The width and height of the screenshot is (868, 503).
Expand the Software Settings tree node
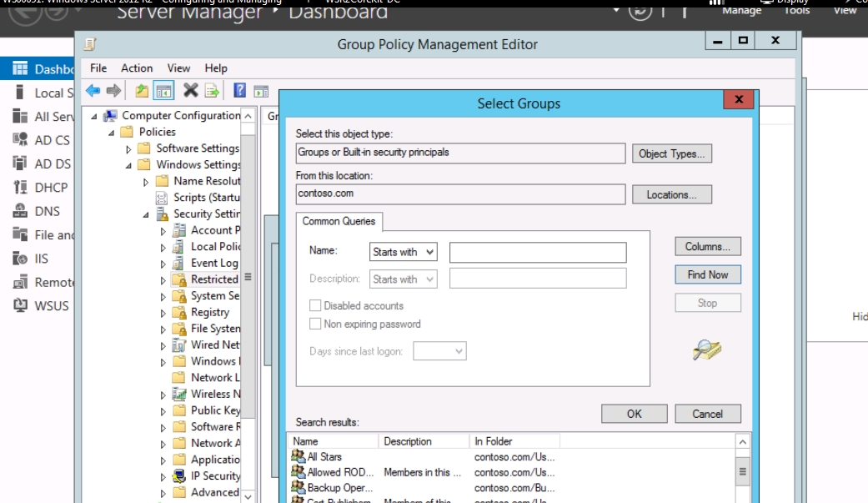pyautogui.click(x=129, y=148)
